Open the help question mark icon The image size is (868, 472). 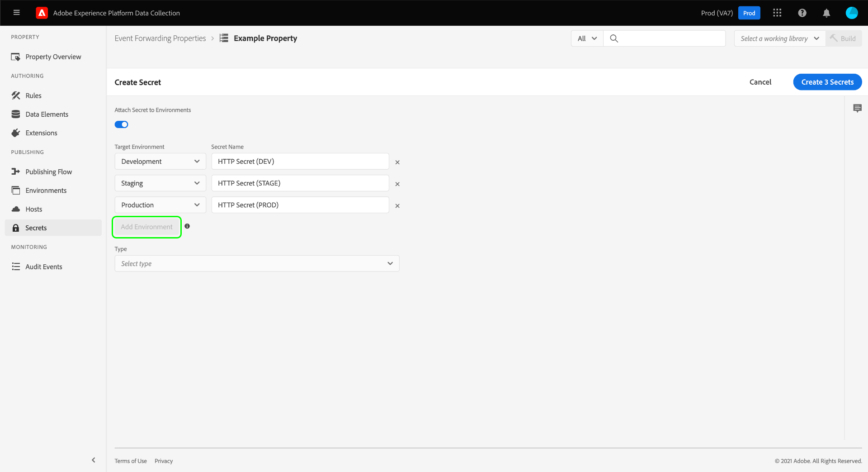[802, 13]
